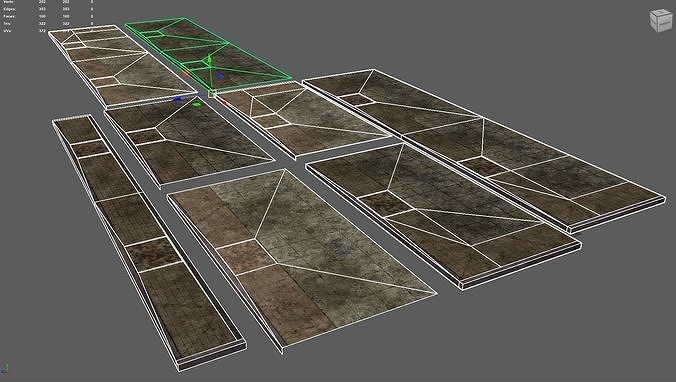
Task: Click the Edges row in the poly count HUD
Action: pos(47,9)
